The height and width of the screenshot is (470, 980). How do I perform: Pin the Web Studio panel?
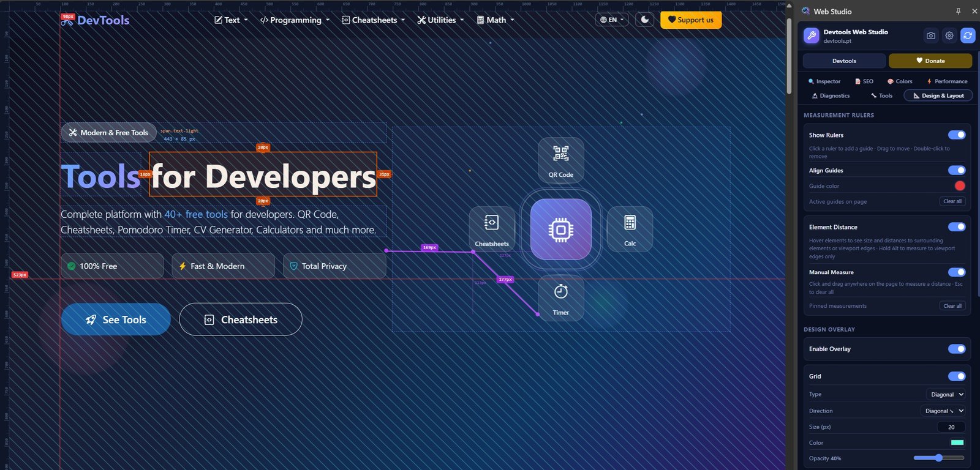click(959, 11)
